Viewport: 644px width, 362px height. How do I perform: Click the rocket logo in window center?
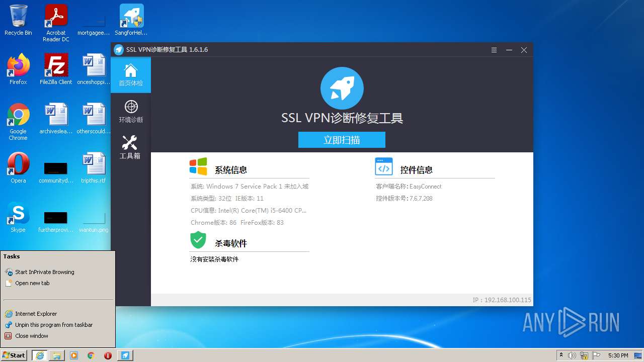click(x=342, y=88)
